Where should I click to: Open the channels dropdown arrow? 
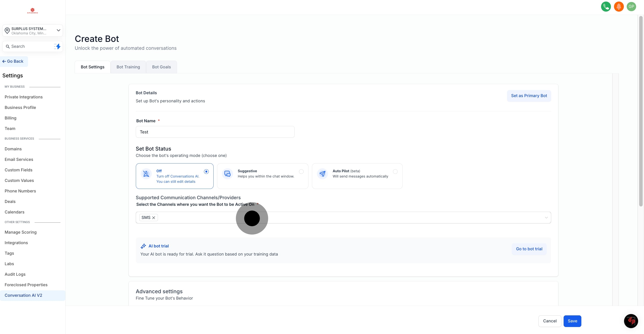point(546,218)
